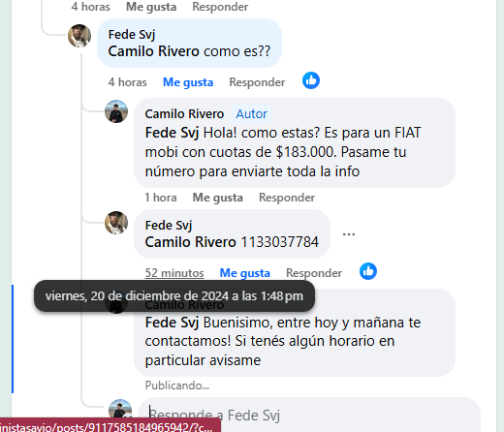Open the '52 minutos' timestamp link
The height and width of the screenshot is (432, 504).
click(174, 273)
